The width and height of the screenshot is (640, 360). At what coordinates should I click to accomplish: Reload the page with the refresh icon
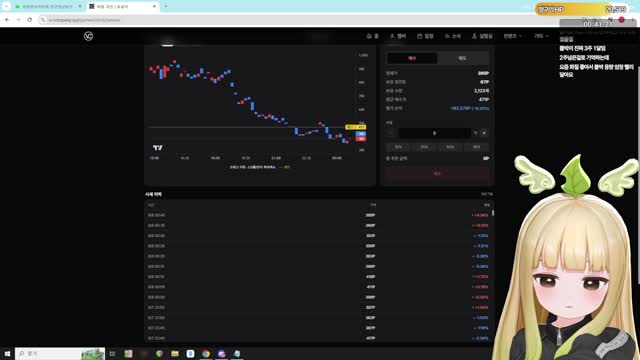click(30, 20)
